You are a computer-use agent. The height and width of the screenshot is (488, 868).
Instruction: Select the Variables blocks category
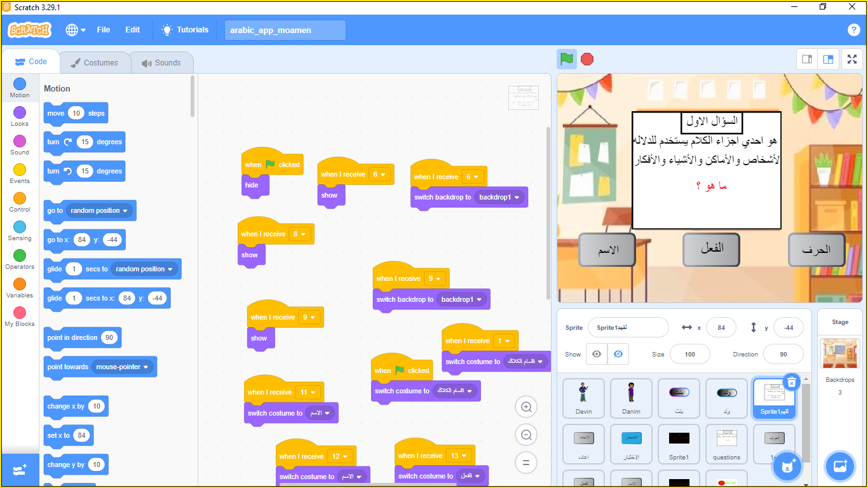20,288
